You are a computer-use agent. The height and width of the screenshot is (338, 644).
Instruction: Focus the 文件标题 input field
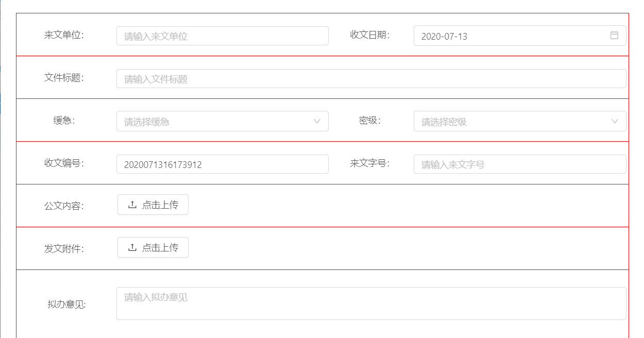coord(371,79)
